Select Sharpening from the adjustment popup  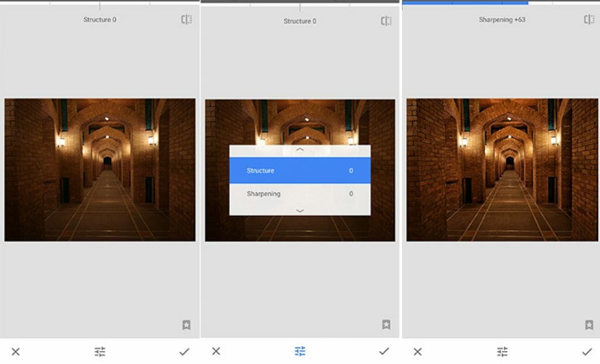[x=300, y=194]
